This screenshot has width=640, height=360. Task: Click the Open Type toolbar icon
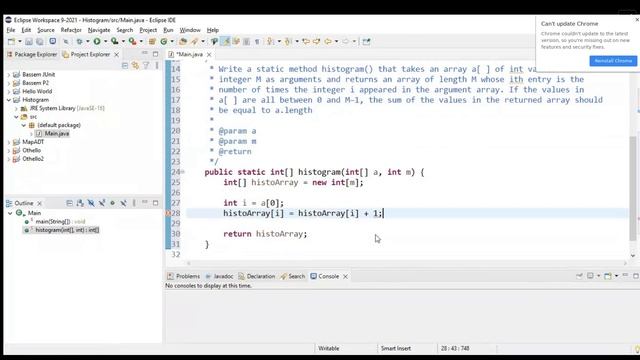click(183, 41)
